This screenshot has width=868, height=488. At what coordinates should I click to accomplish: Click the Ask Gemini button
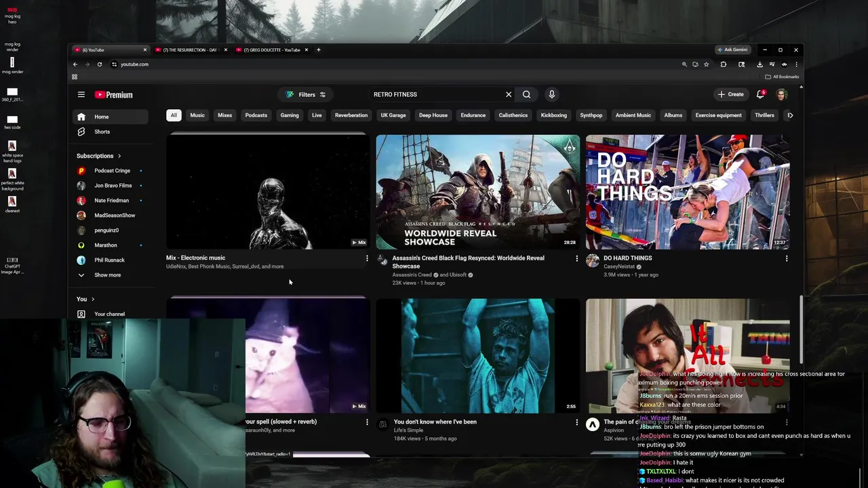[732, 49]
